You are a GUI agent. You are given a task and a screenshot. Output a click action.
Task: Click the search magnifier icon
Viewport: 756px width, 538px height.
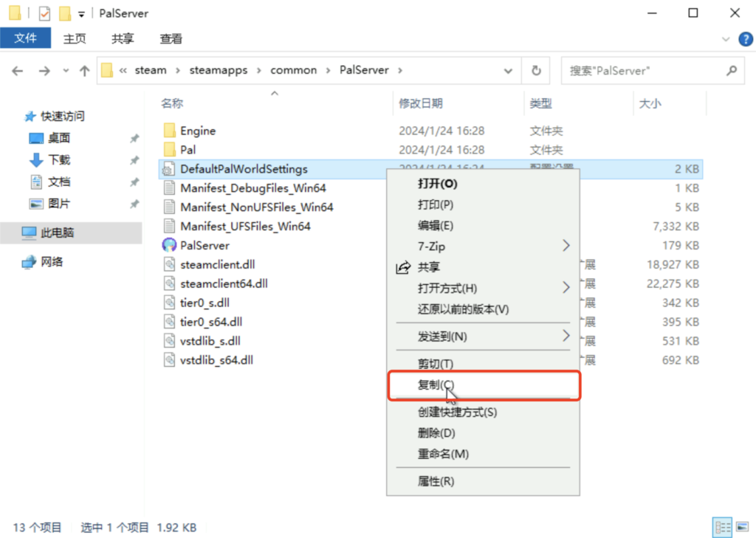pos(732,71)
